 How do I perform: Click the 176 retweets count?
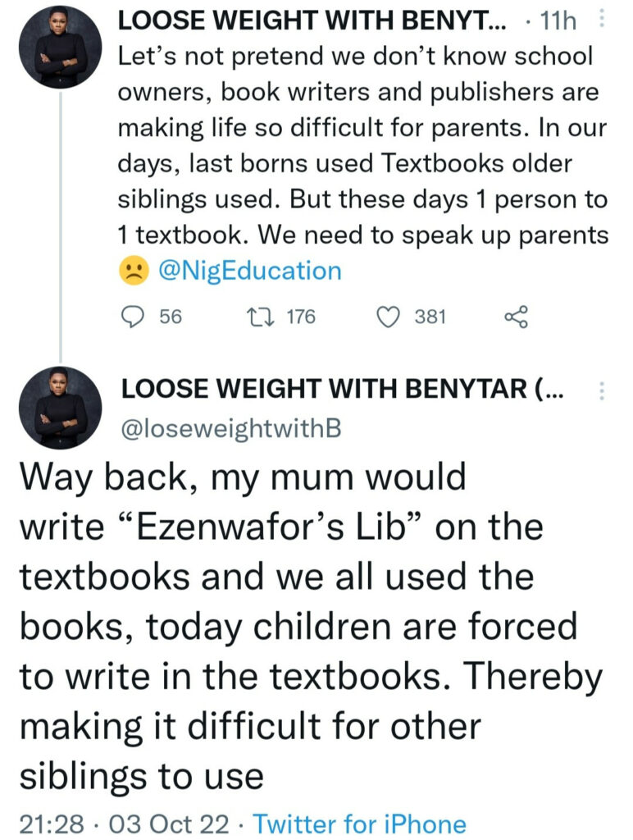(x=300, y=317)
